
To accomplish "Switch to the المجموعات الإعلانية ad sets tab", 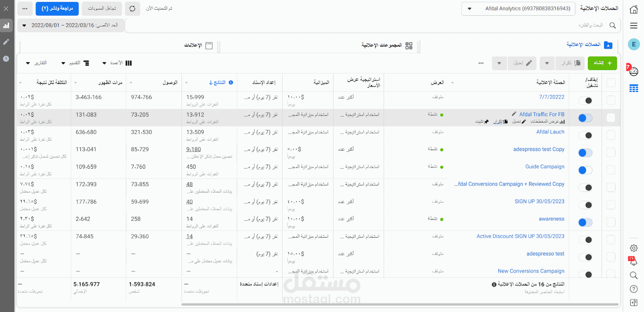I will coord(387,45).
